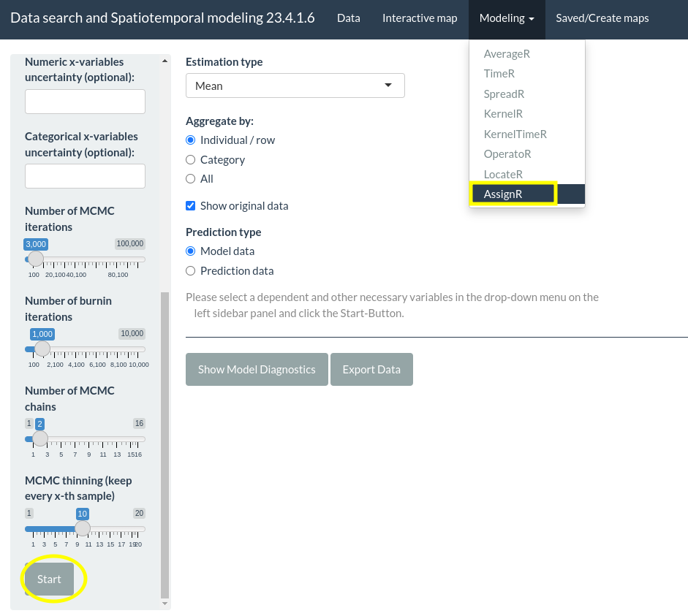Enable Prediction data as prediction type
Screen dimensions: 688x616
[190, 270]
